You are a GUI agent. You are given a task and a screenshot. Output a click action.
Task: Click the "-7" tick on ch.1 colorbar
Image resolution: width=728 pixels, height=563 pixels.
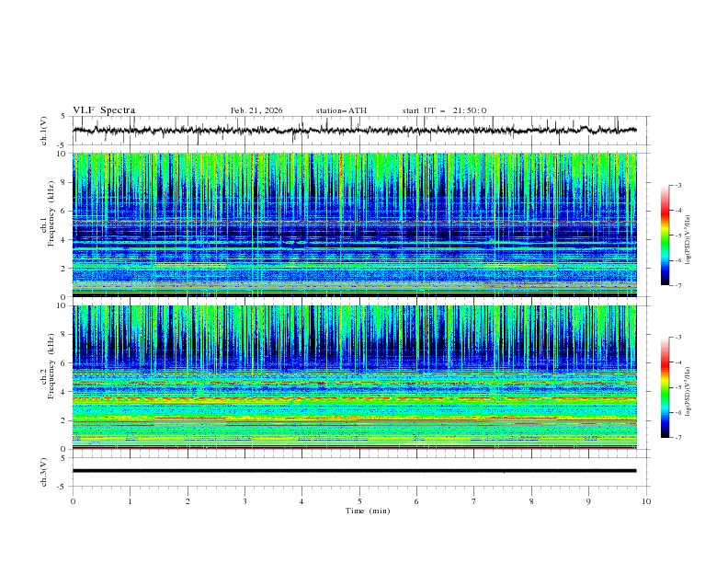pos(677,285)
